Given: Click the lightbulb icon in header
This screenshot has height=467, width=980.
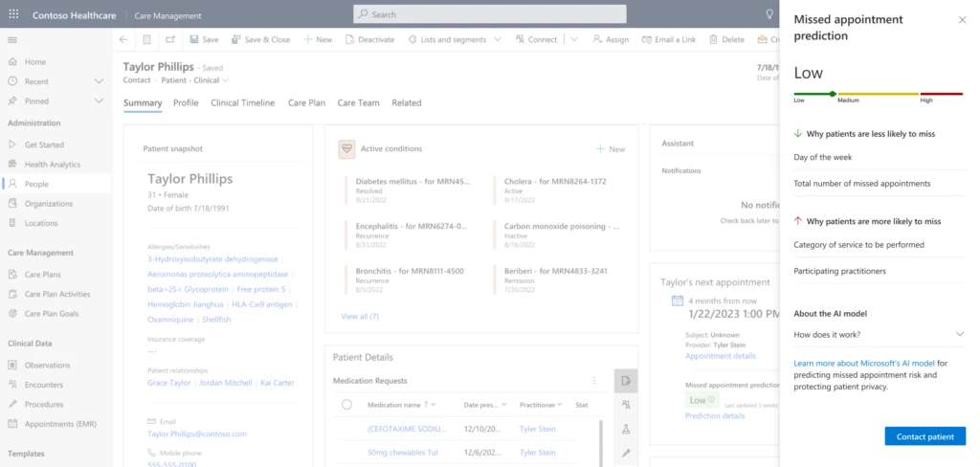Looking at the screenshot, I should click(769, 14).
